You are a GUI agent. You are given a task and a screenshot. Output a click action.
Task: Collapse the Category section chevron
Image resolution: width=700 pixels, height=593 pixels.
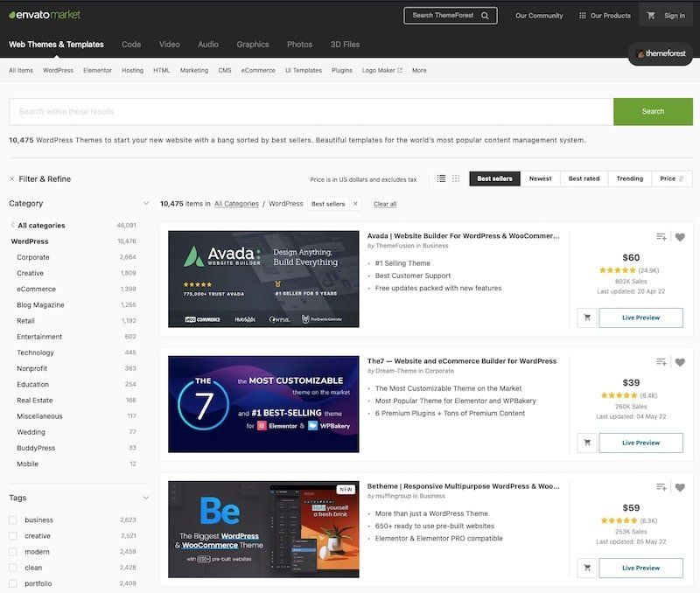tap(146, 204)
